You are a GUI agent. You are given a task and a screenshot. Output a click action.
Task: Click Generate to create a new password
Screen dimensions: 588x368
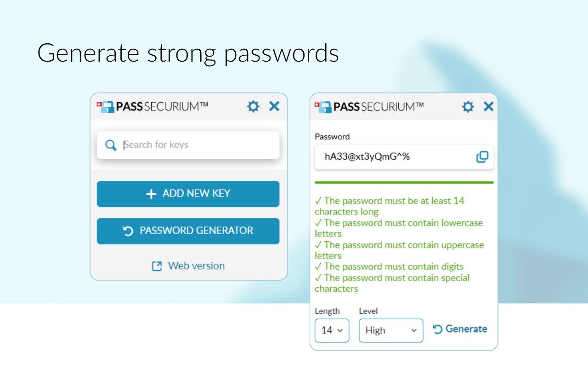[x=466, y=329]
